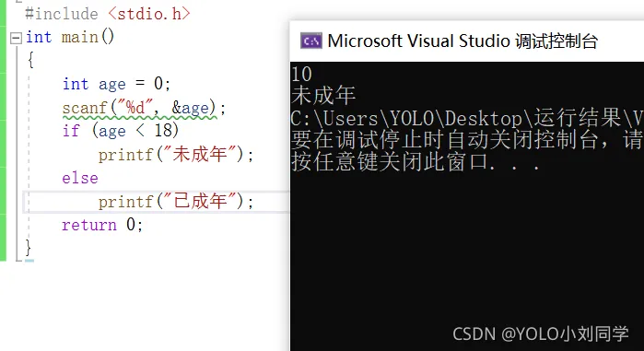Click the printf("未成年") statement
Image resolution: width=644 pixels, height=351 pixels.
click(x=176, y=155)
